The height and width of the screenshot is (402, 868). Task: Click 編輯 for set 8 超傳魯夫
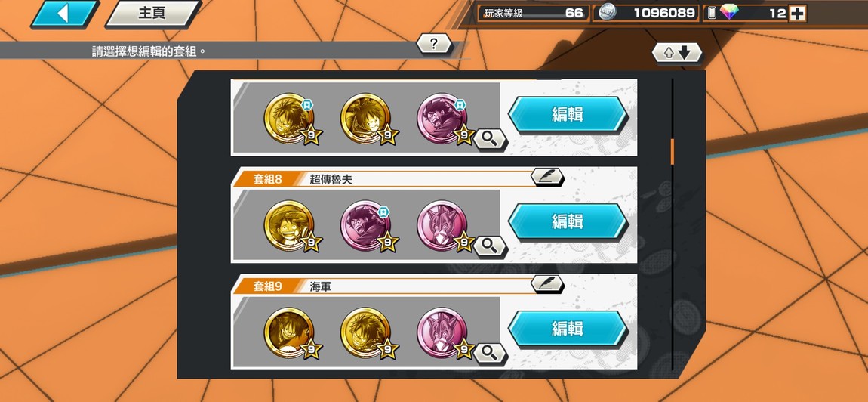tap(568, 222)
